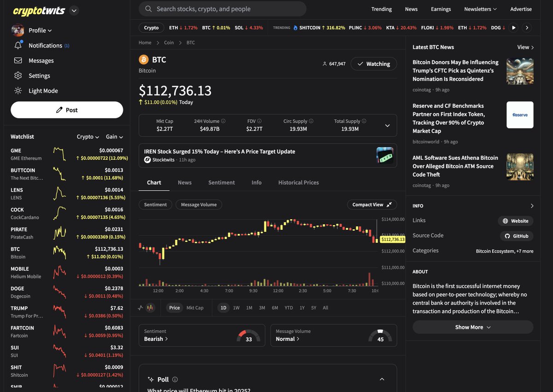The image size is (553, 392).
Task: Open Bearish sentiment details
Action: point(156,339)
